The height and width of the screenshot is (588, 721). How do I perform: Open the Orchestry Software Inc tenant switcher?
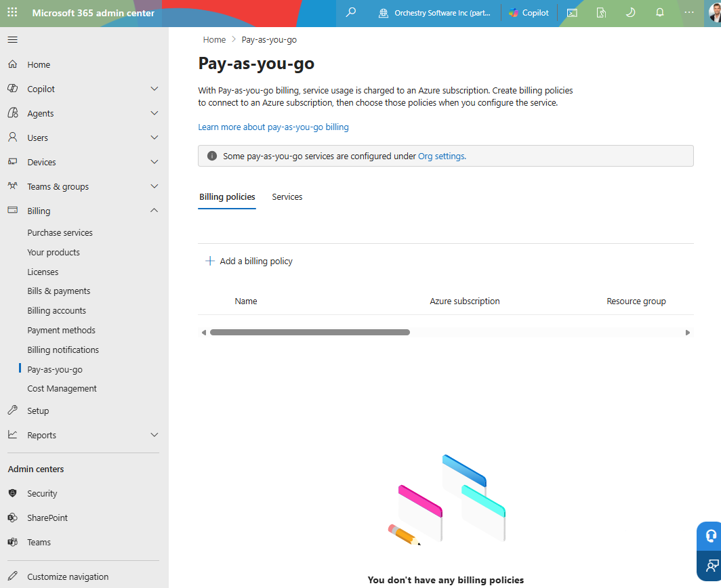tap(434, 13)
